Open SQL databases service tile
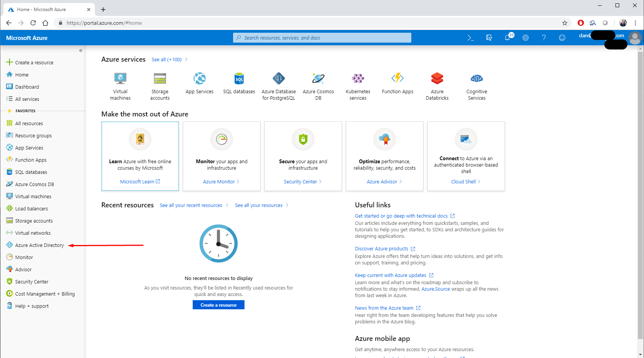The width and height of the screenshot is (644, 358). pyautogui.click(x=239, y=84)
